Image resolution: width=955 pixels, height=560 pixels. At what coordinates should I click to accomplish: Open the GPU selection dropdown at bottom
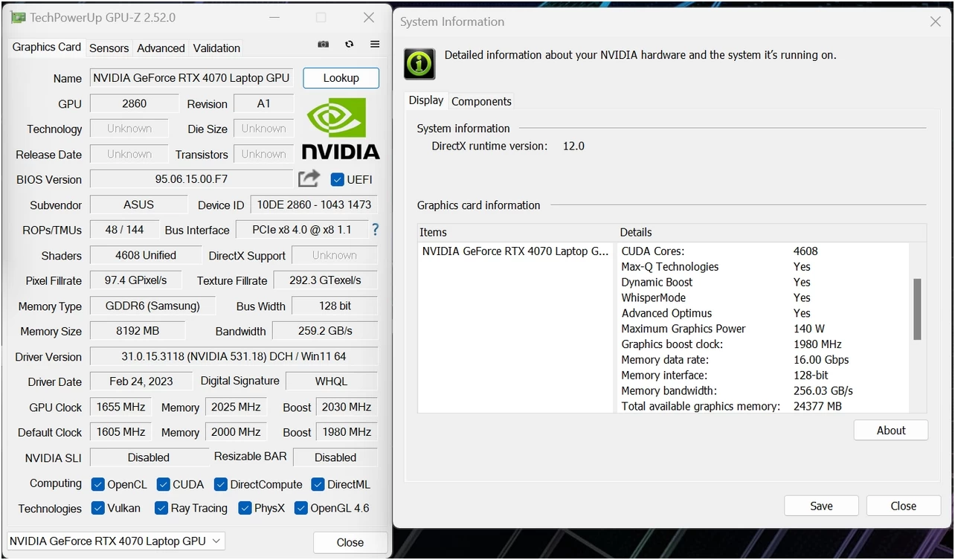point(115,541)
